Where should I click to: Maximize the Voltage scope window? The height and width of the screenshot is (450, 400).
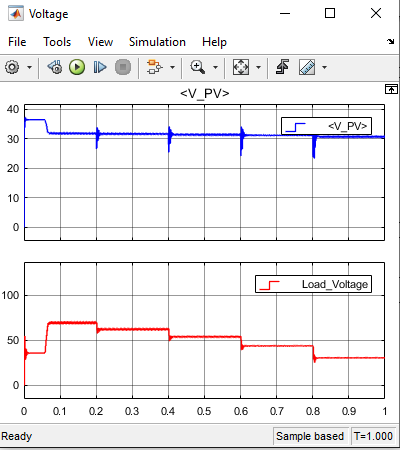pos(330,13)
